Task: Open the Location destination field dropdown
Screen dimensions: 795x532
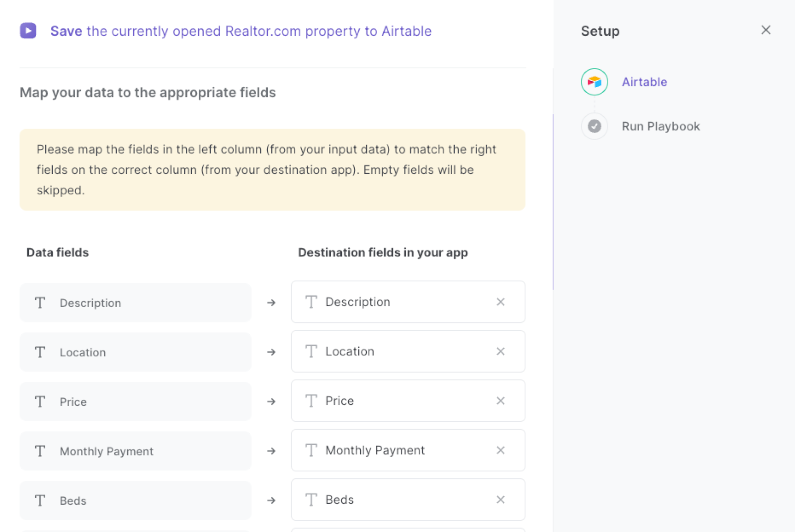Action: pyautogui.click(x=408, y=351)
